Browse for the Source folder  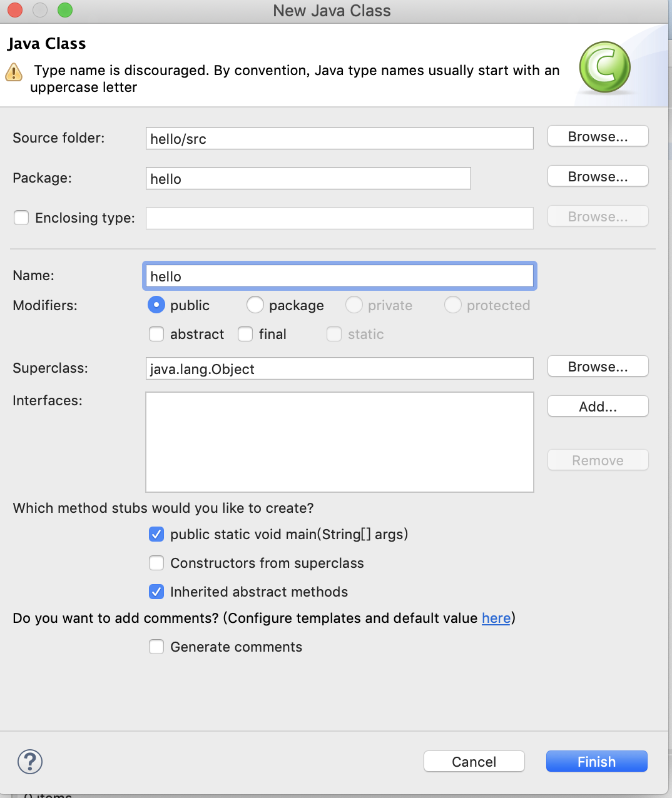(x=598, y=136)
